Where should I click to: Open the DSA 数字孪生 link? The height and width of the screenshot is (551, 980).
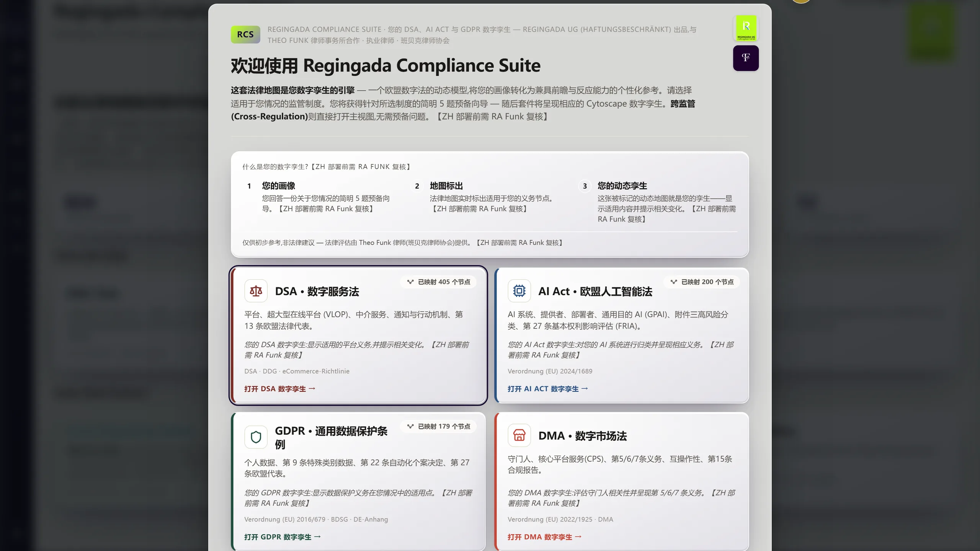click(280, 389)
